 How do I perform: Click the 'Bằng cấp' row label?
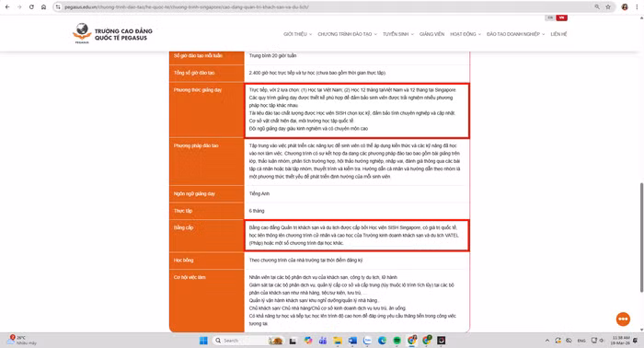click(x=183, y=227)
